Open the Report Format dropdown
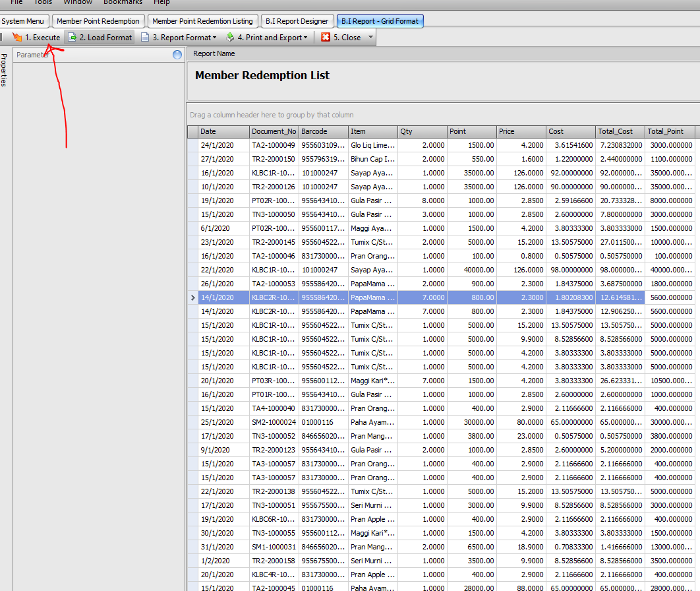The height and width of the screenshot is (591, 700). pos(178,38)
